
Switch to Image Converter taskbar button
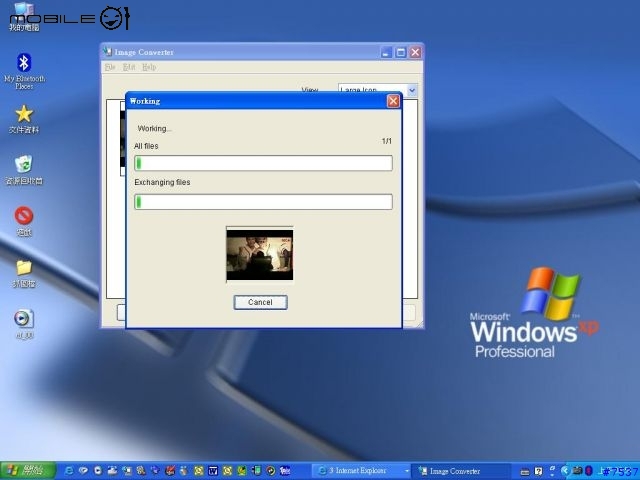460,471
